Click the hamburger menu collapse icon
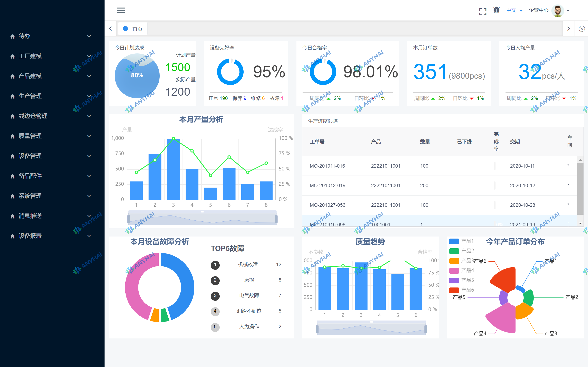Screen dimensions: 588x367 121,10
